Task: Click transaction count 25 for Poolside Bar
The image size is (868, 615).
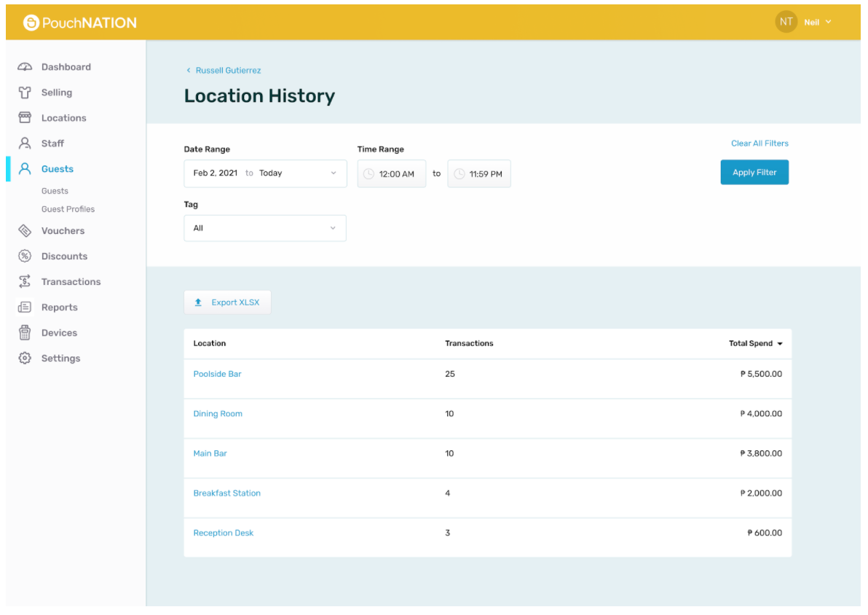Action: (x=450, y=374)
